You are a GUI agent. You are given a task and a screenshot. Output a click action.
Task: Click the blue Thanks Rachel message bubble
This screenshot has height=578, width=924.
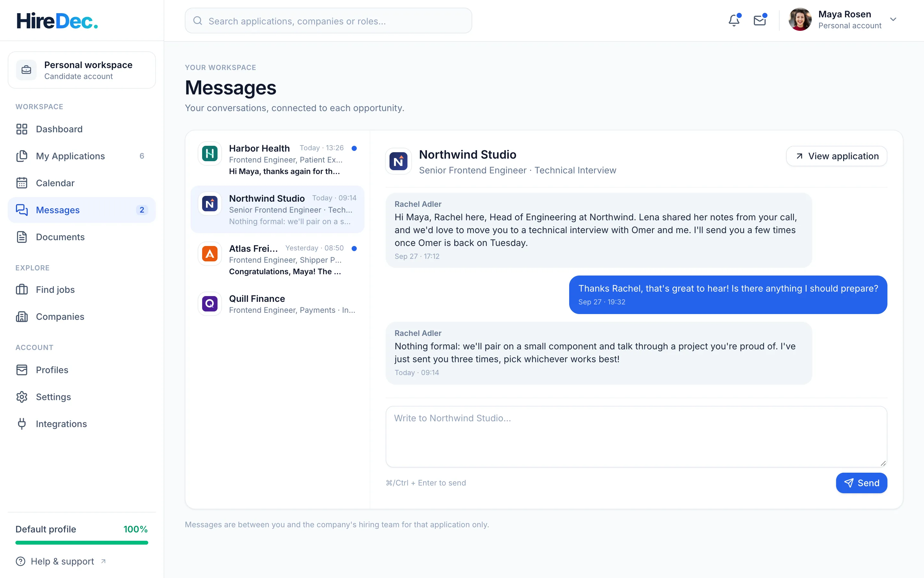pyautogui.click(x=728, y=295)
